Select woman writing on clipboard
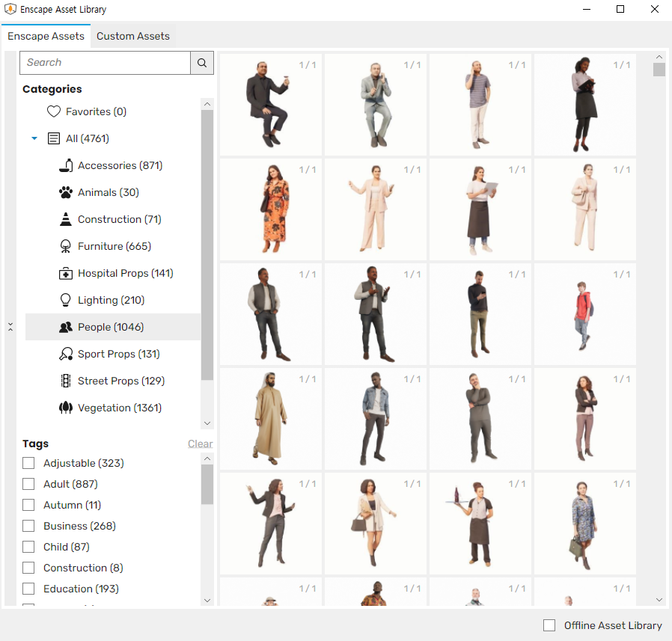 [x=584, y=105]
